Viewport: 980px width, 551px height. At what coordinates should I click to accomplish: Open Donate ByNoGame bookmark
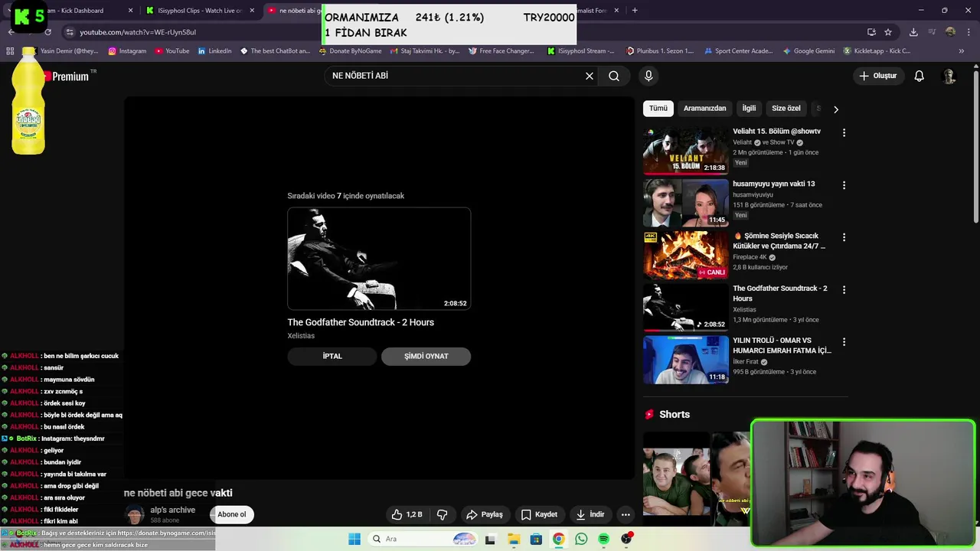(350, 51)
